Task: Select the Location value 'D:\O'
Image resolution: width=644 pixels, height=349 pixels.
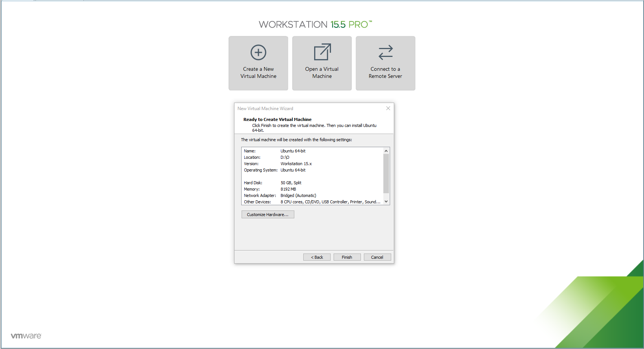Action: pos(285,157)
